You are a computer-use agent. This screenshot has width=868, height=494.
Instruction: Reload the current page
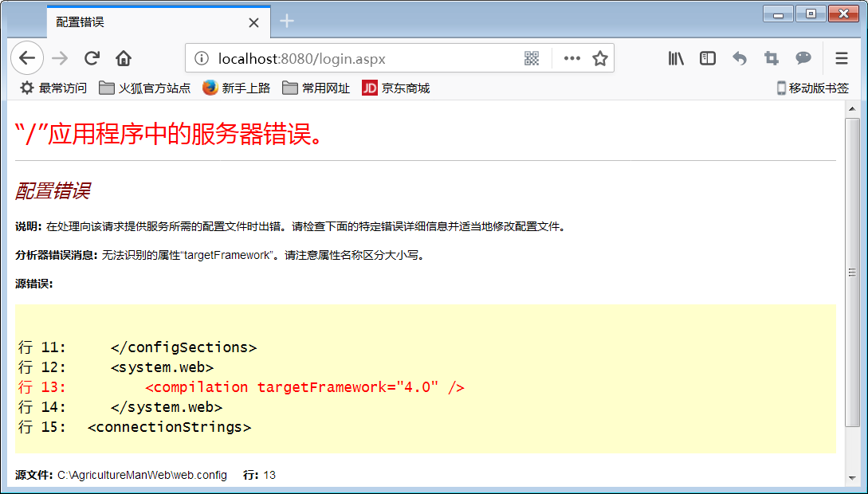[x=92, y=58]
